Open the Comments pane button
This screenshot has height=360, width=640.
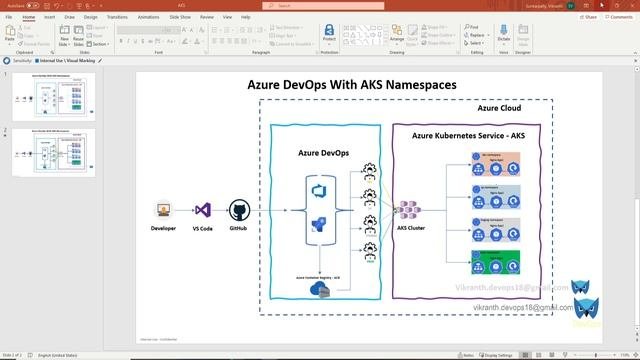pos(619,17)
